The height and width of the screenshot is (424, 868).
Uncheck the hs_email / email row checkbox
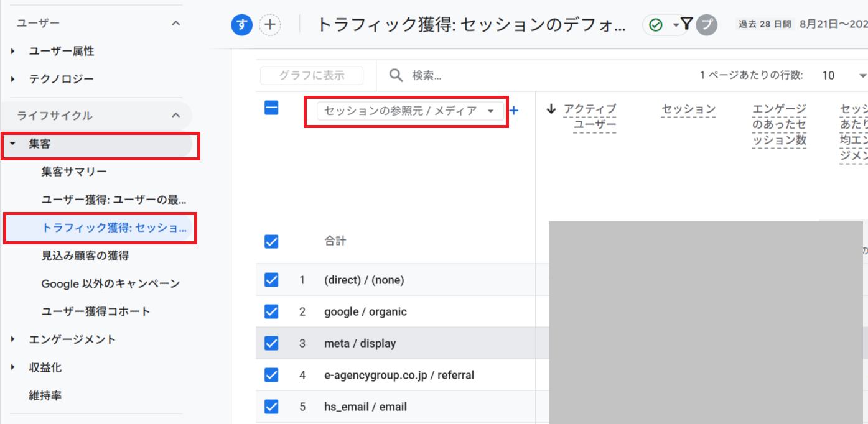coord(271,407)
